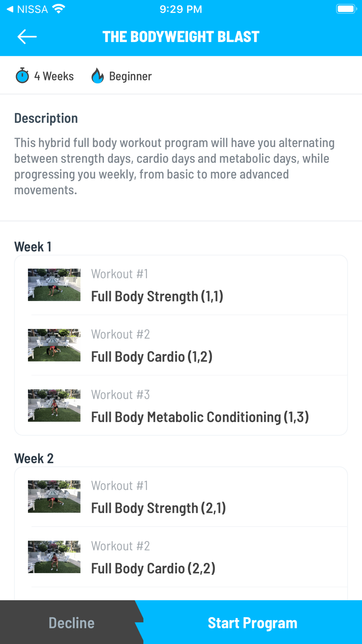Open Week 1 Full Body Strength thumbnail

click(54, 285)
